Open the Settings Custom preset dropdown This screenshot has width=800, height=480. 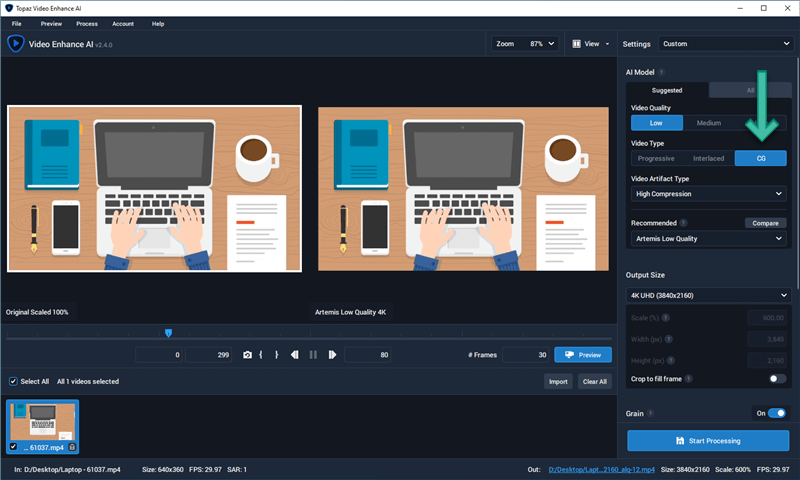click(726, 44)
